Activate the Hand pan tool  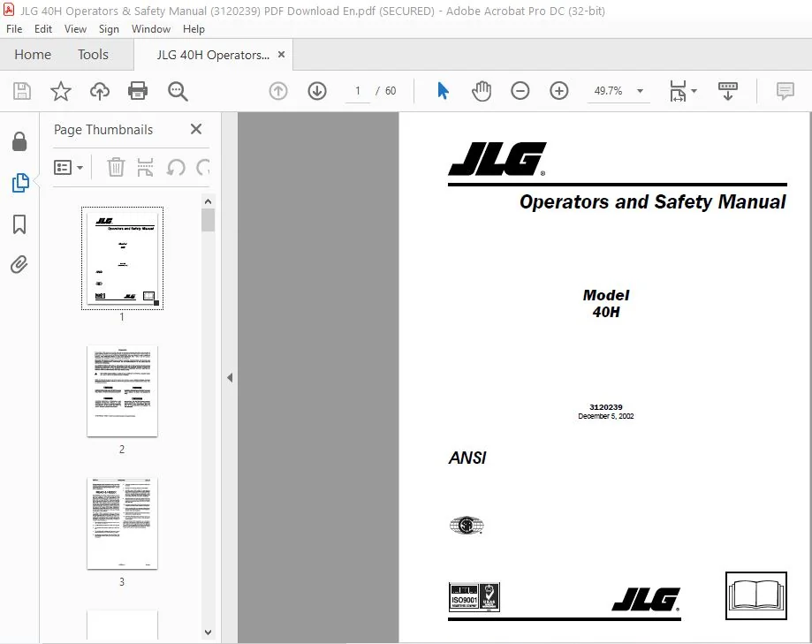click(x=481, y=91)
